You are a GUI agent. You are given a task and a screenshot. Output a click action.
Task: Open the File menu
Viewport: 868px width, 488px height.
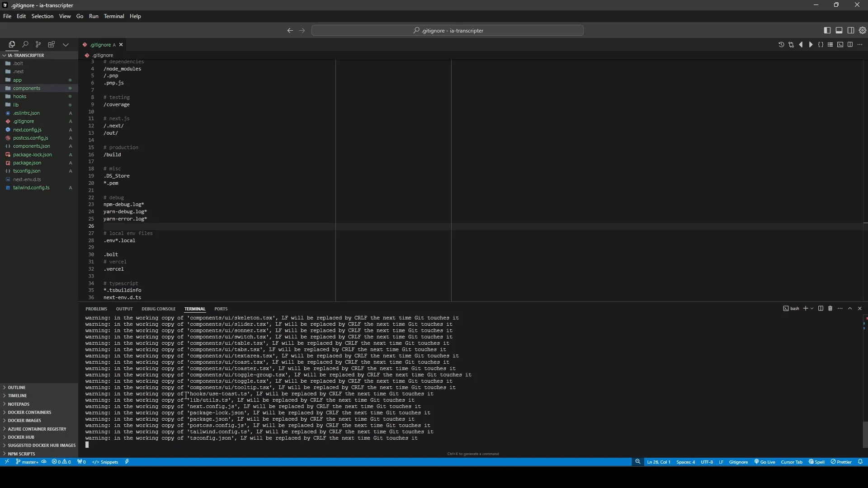pos(7,16)
